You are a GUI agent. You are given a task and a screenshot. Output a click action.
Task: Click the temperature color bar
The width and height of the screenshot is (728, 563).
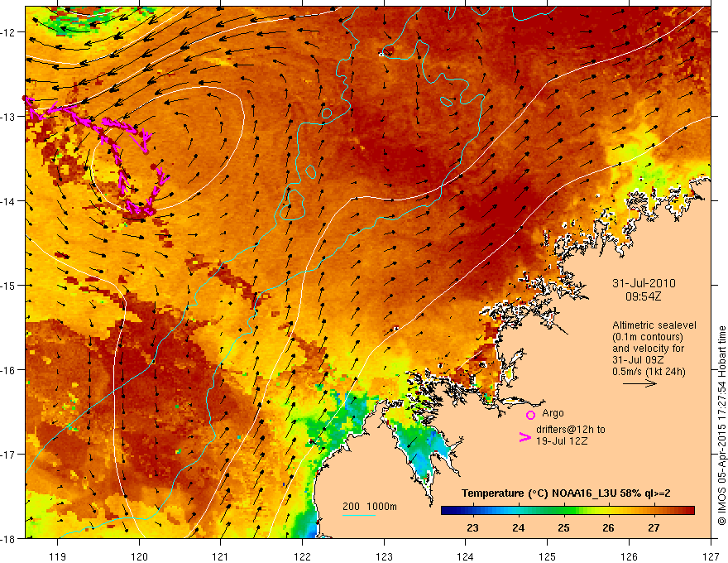pos(568,511)
